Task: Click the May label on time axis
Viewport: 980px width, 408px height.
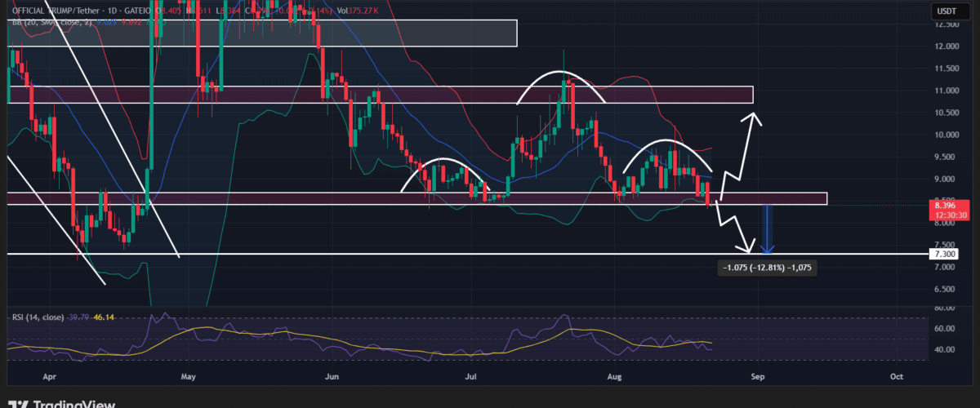Action: [x=189, y=377]
